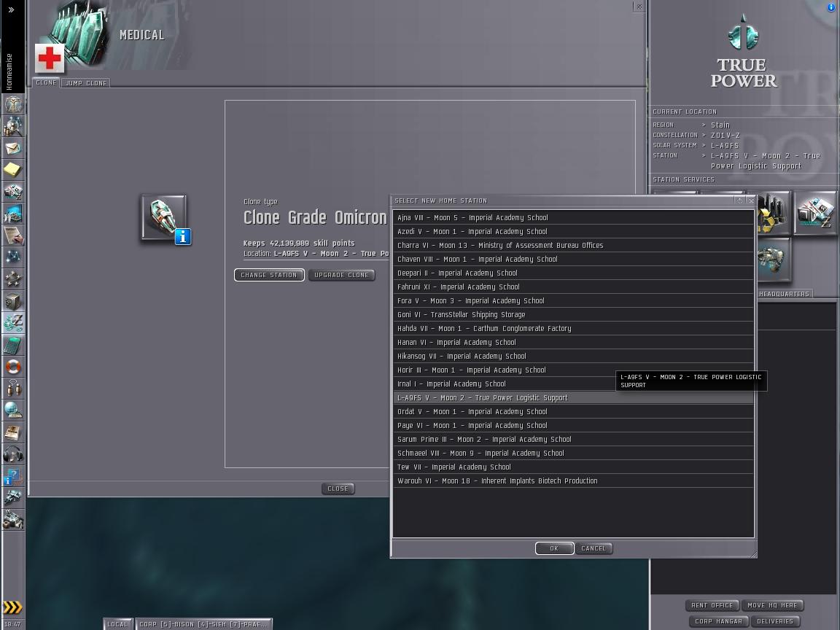
Task: Click the Medical red cross icon
Action: [x=50, y=58]
